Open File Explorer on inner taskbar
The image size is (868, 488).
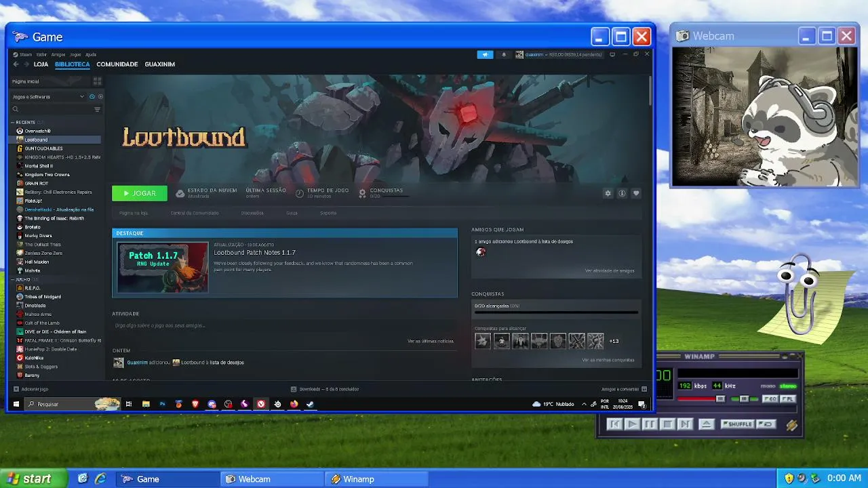point(146,404)
